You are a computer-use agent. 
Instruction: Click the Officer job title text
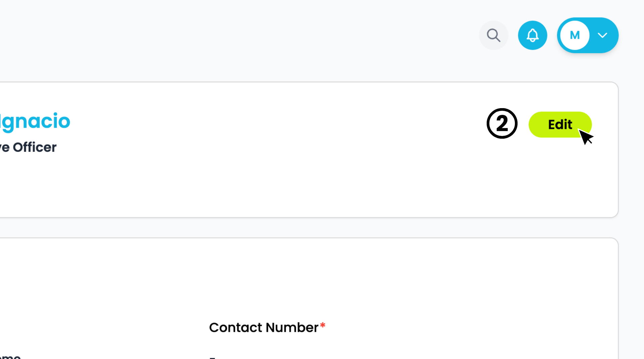pos(35,147)
